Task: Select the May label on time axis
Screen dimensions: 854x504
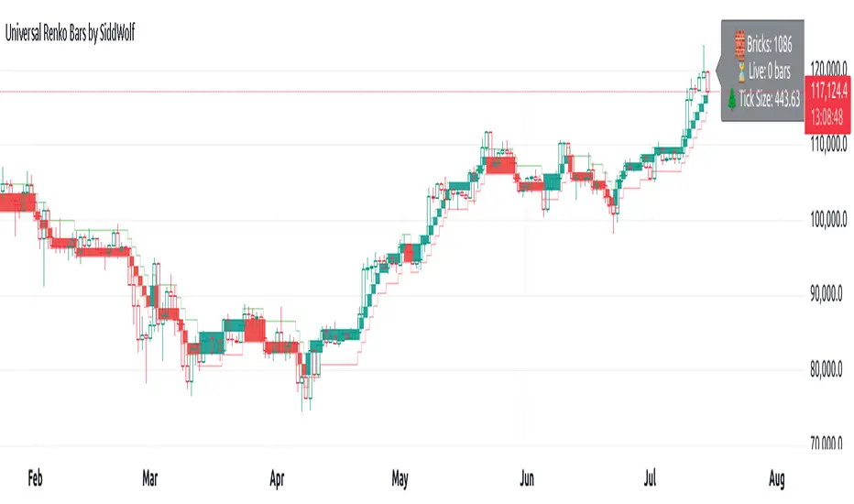Action: pos(400,478)
